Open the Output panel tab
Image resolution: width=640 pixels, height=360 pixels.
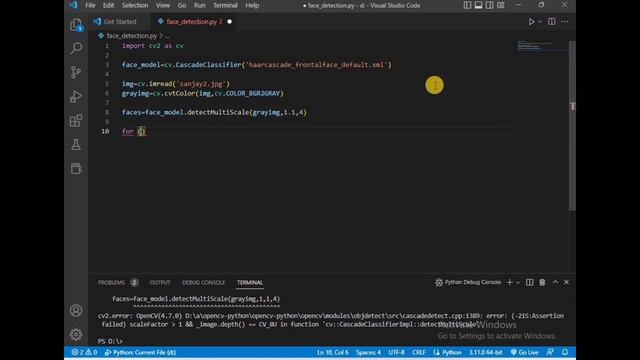pos(160,282)
